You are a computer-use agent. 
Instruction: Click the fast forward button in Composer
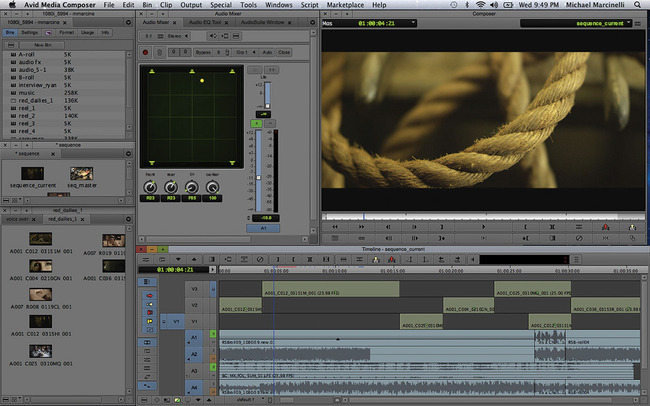361,226
